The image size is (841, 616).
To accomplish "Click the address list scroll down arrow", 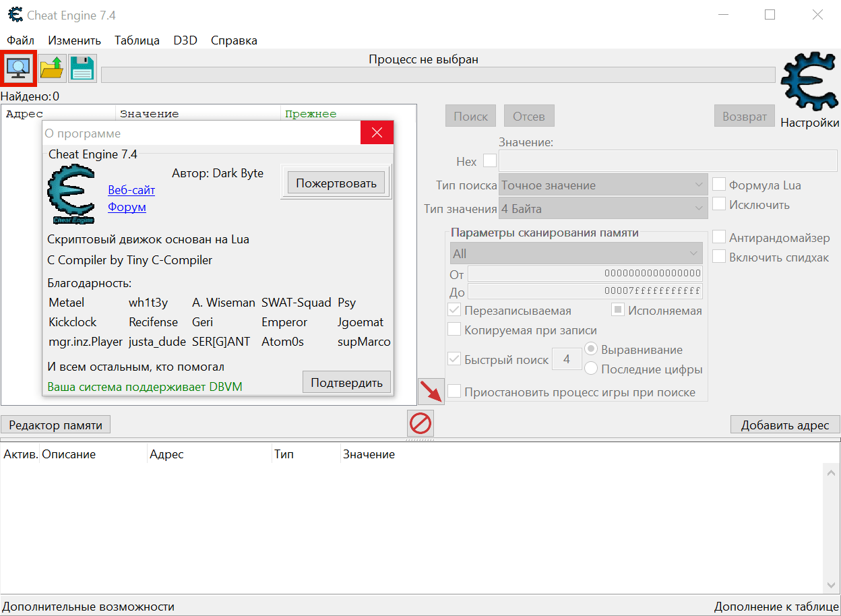I will (x=832, y=585).
